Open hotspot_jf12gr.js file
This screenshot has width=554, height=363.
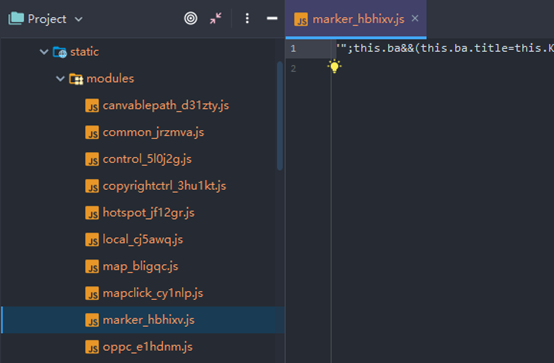tap(148, 213)
